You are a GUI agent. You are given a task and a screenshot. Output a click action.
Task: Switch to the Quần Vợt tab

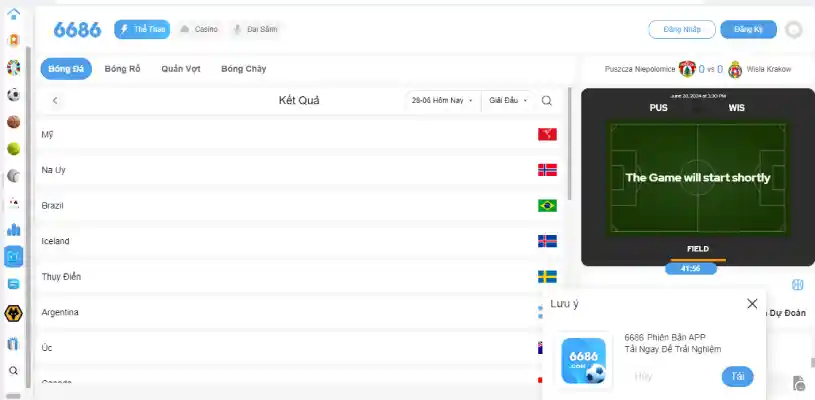[181, 69]
